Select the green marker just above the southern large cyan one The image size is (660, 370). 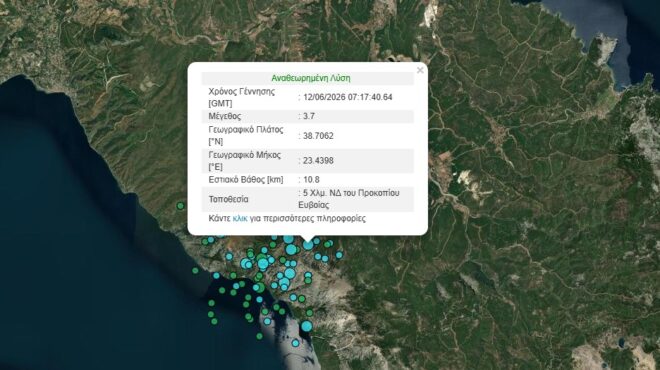point(309,313)
